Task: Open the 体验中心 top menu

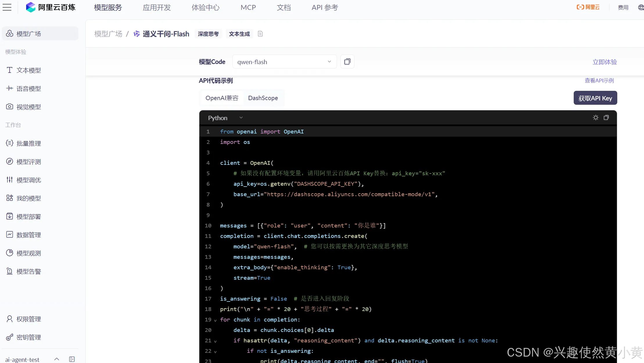Action: [206, 8]
